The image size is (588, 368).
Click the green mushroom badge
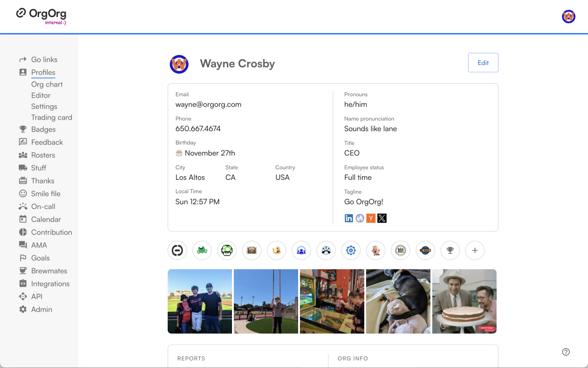click(x=227, y=250)
